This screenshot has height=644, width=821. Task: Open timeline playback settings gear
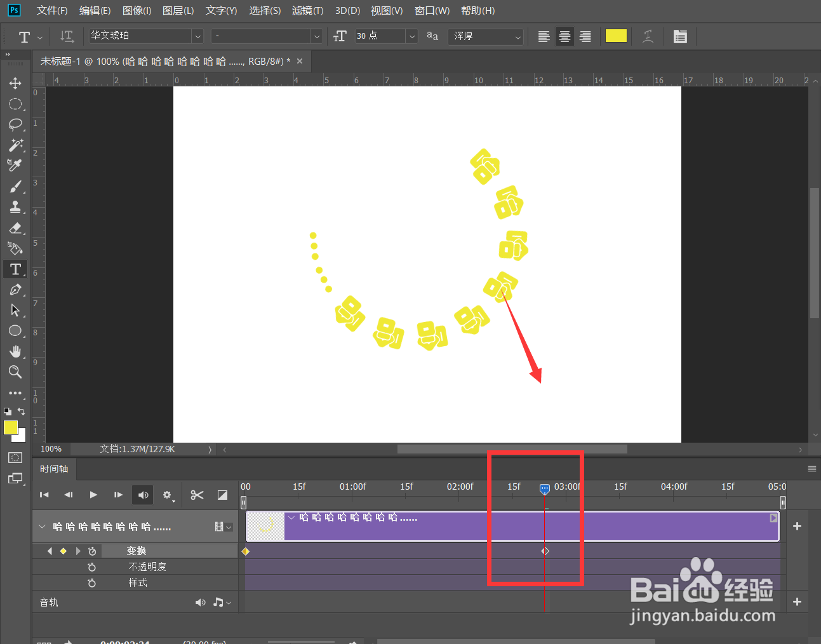pyautogui.click(x=168, y=495)
